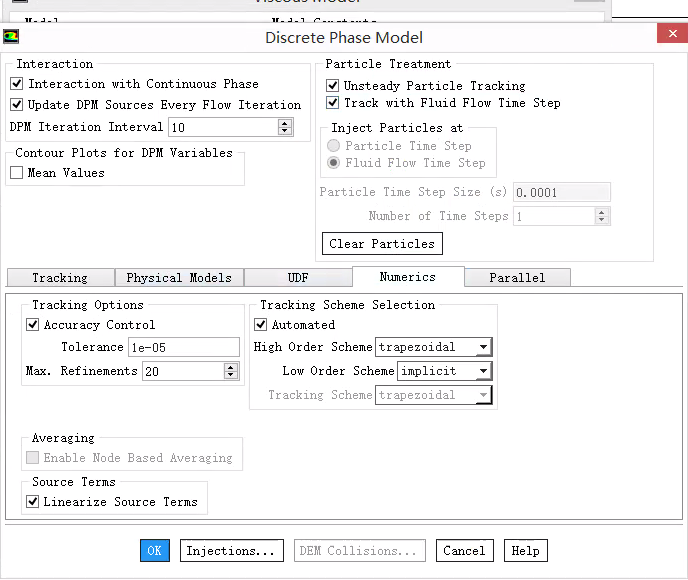Switch to the Tracking tab
This screenshot has width=688, height=580.
click(x=60, y=278)
